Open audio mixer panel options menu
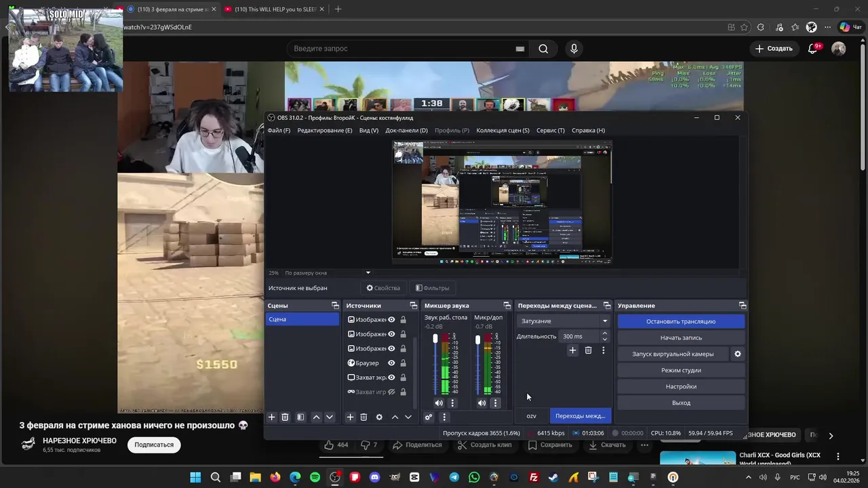The width and height of the screenshot is (868, 488). [444, 417]
